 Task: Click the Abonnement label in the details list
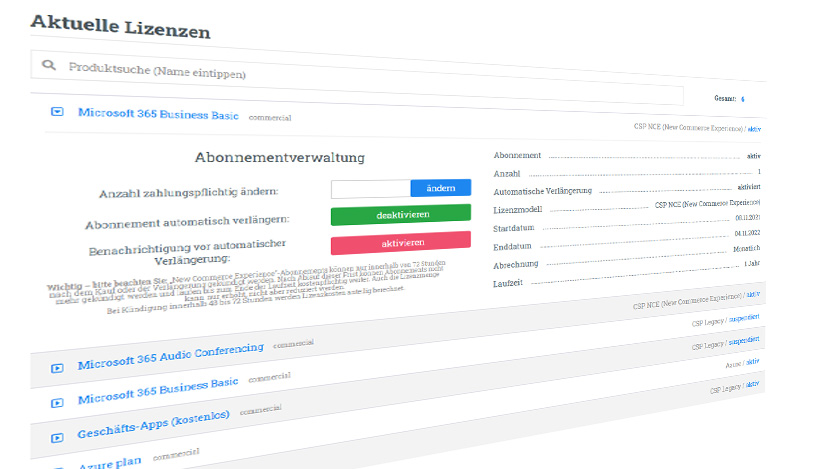[x=517, y=155]
